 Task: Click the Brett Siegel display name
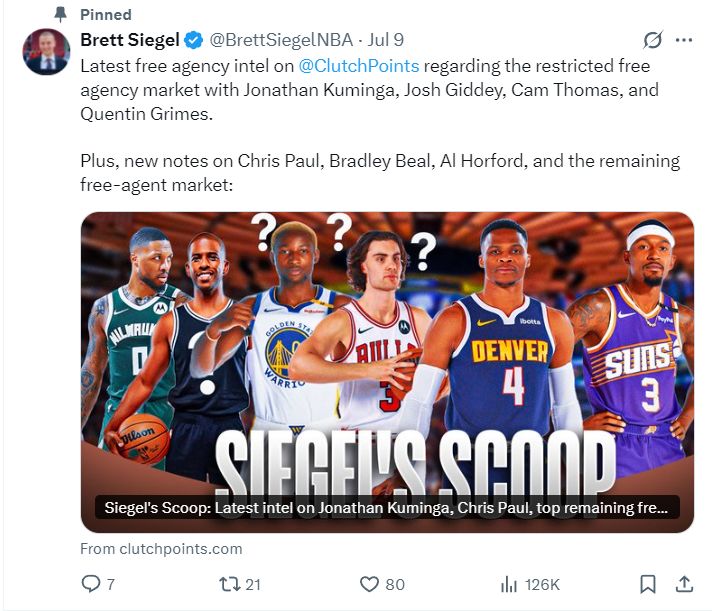pyautogui.click(x=130, y=40)
